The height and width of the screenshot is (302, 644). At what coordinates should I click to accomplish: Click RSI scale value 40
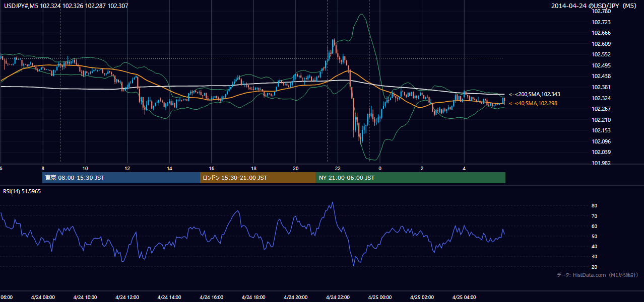coord(595,246)
